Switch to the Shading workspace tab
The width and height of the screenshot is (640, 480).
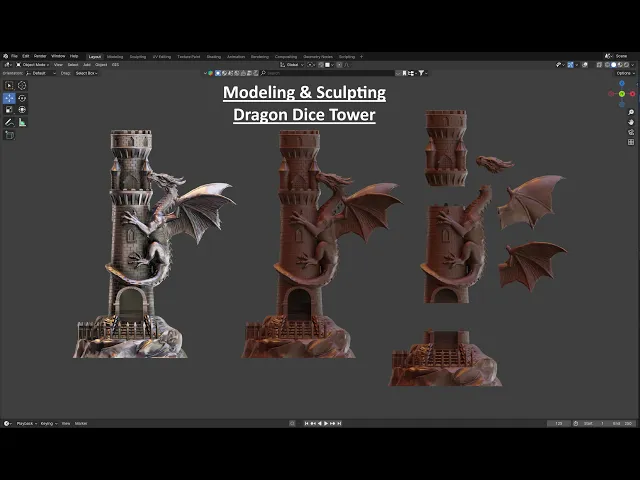pyautogui.click(x=213, y=57)
